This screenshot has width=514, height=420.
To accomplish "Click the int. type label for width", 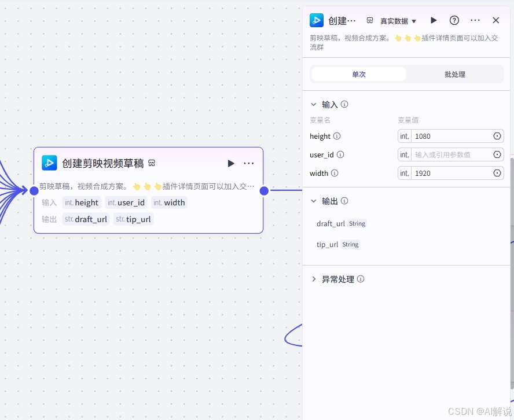I will [405, 173].
